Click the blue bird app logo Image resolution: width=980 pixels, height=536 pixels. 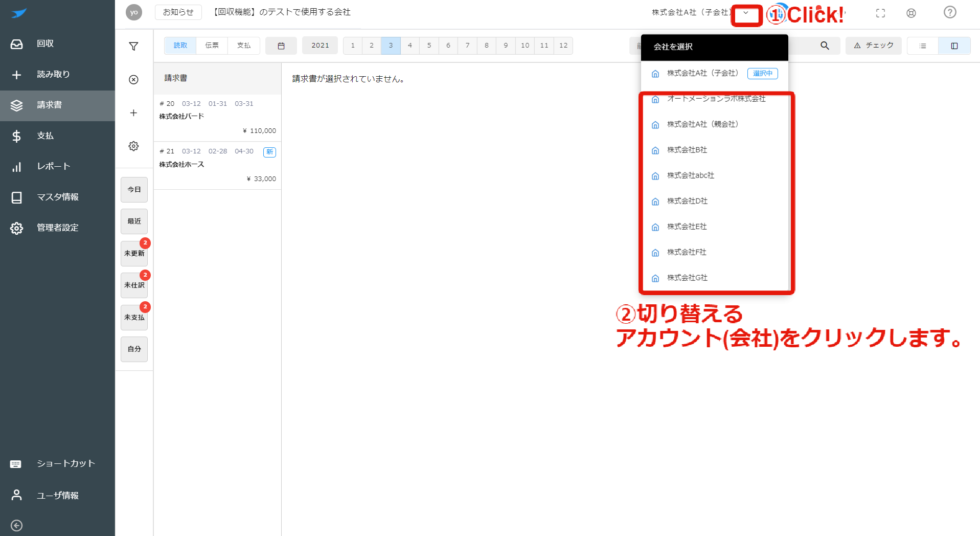pyautogui.click(x=18, y=13)
